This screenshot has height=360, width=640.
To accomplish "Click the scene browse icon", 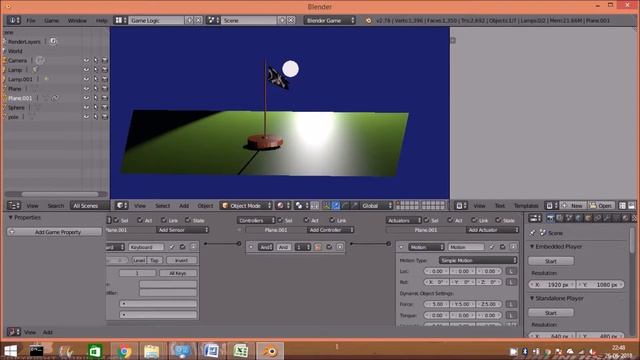I will 213,20.
